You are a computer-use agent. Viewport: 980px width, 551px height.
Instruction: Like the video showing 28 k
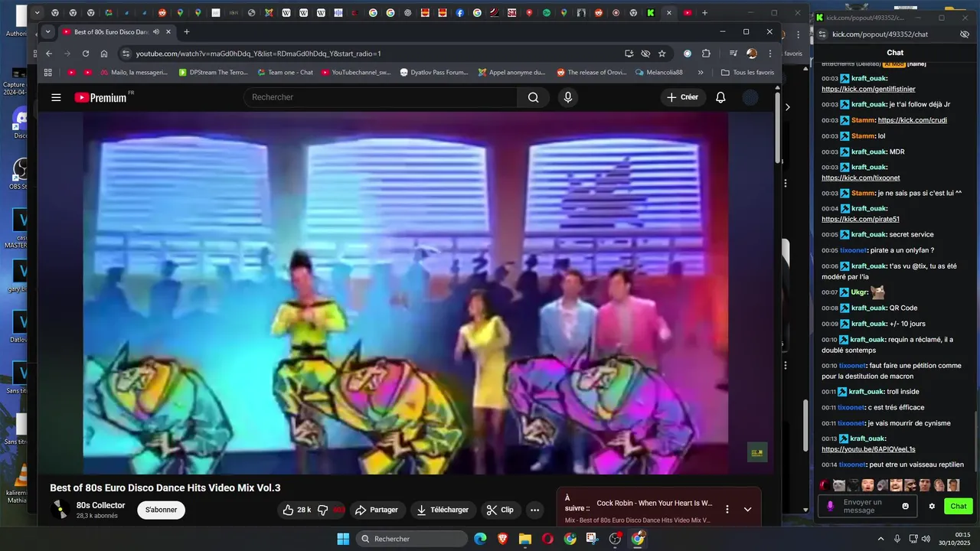[x=296, y=510]
